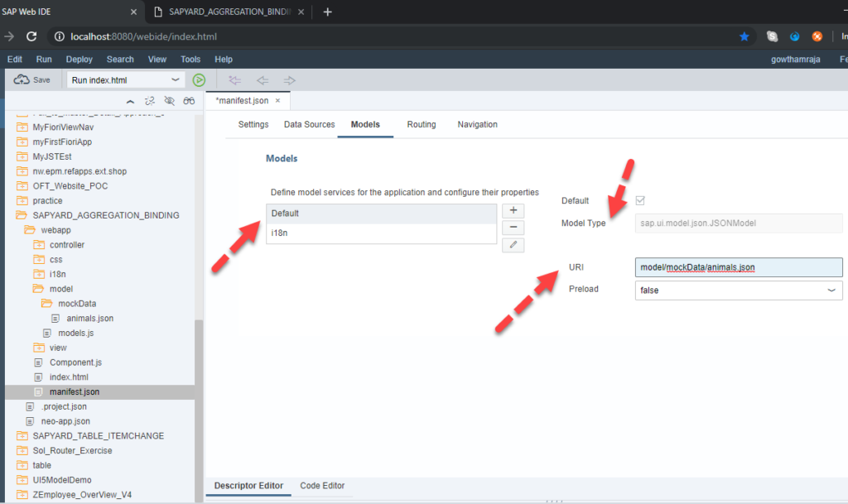Open index.html file in tree
This screenshot has width=848, height=504.
[69, 377]
